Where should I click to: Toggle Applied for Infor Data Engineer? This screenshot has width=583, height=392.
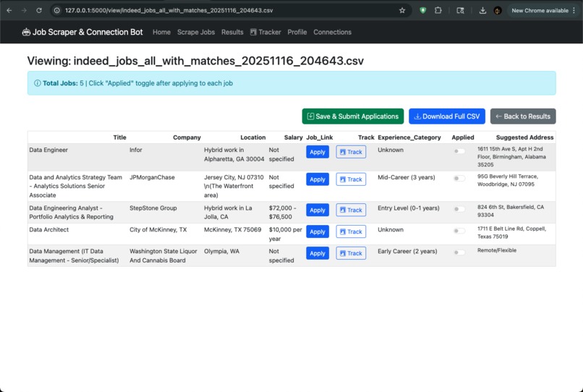click(459, 151)
